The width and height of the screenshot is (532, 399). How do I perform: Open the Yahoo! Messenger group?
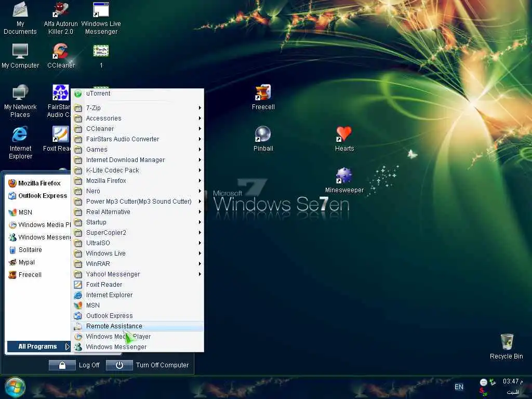tap(138, 274)
